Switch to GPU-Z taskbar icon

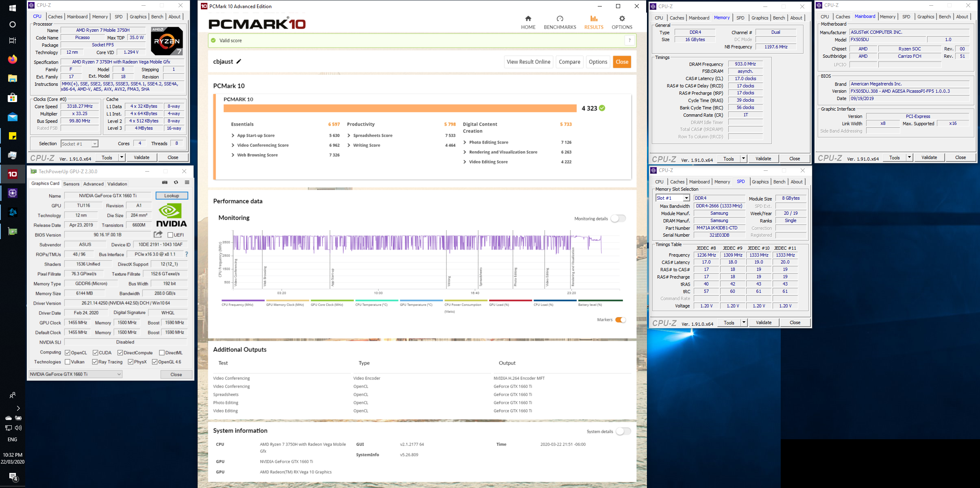coord(13,231)
